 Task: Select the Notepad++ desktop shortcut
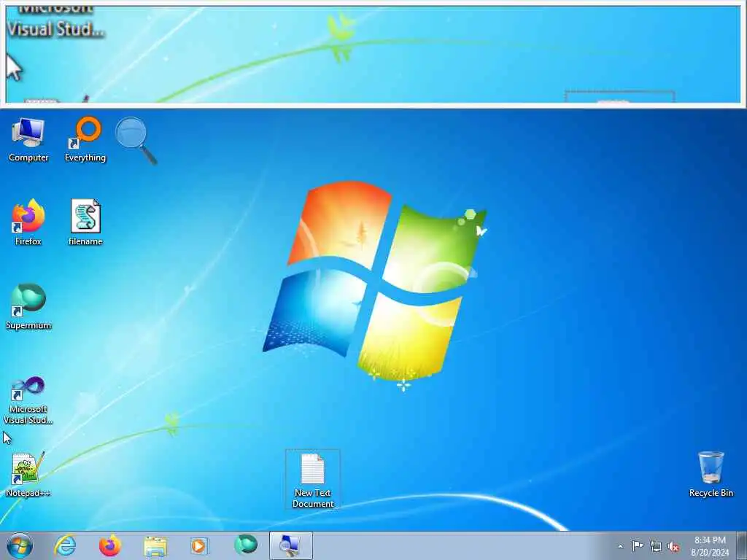pyautogui.click(x=28, y=475)
